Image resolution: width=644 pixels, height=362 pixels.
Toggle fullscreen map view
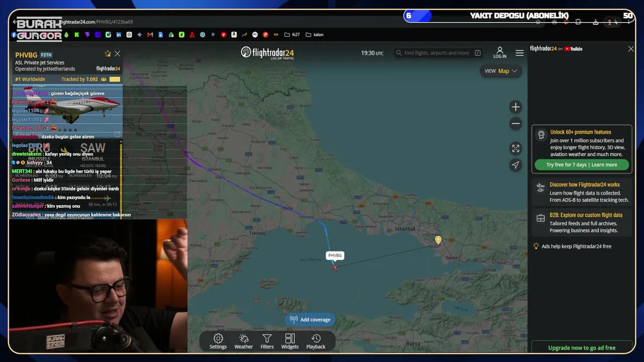(x=516, y=148)
